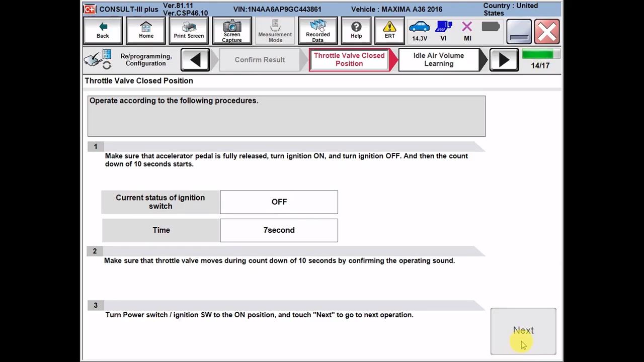Click the left arrow for the previous step
Screen dimensions: 644x362
pos(195,60)
